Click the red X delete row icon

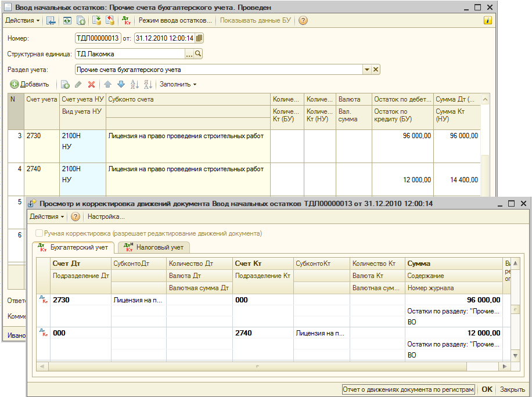[91, 84]
